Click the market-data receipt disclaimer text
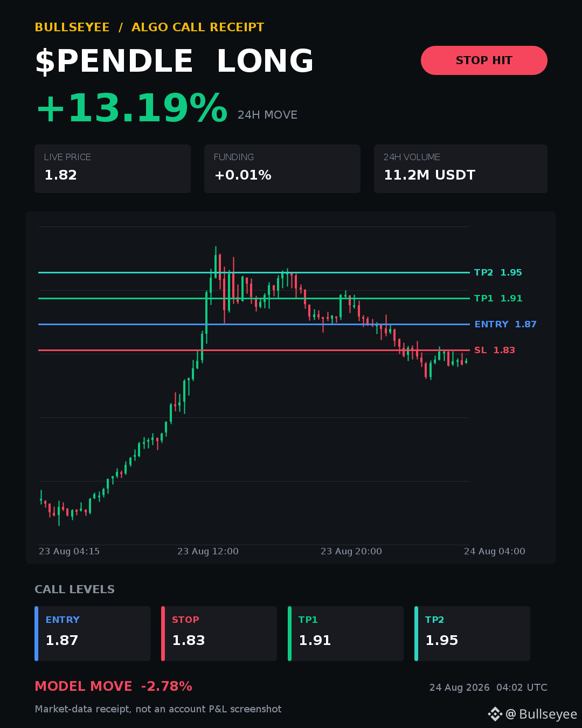The width and height of the screenshot is (582, 728). tap(158, 709)
